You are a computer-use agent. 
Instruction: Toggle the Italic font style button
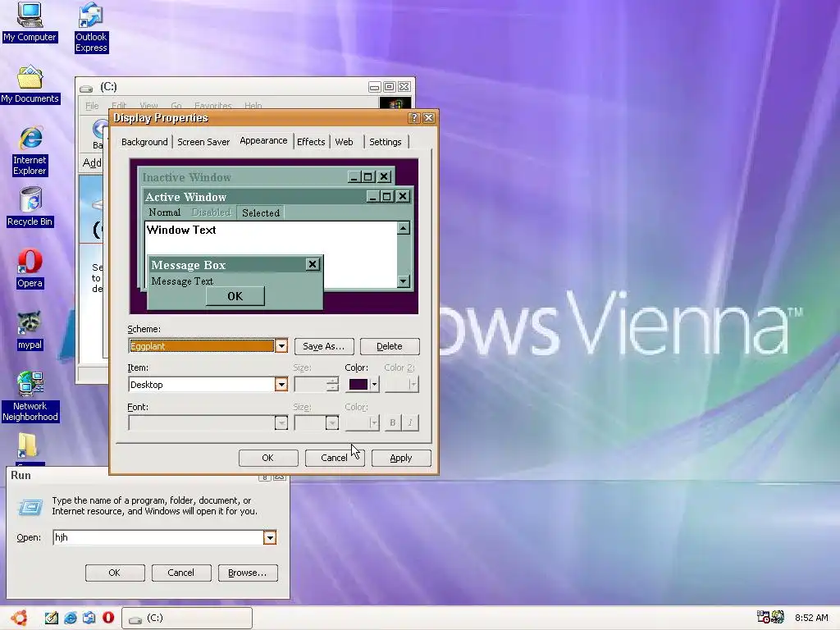pos(410,422)
